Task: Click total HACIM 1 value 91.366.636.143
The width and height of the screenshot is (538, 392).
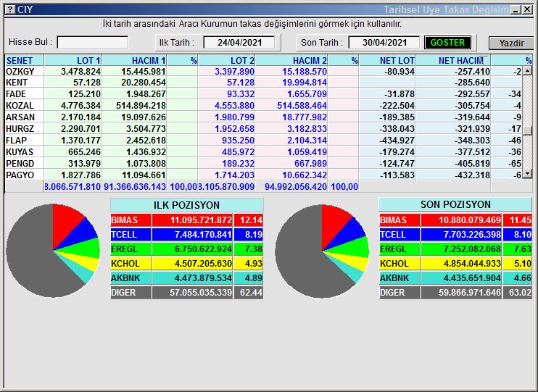Action: click(x=135, y=187)
